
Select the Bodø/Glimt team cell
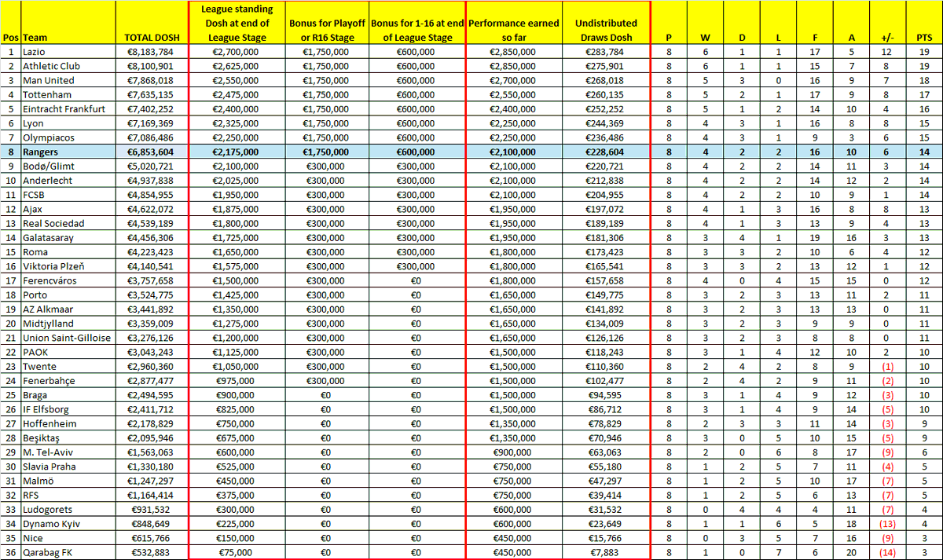(68, 166)
